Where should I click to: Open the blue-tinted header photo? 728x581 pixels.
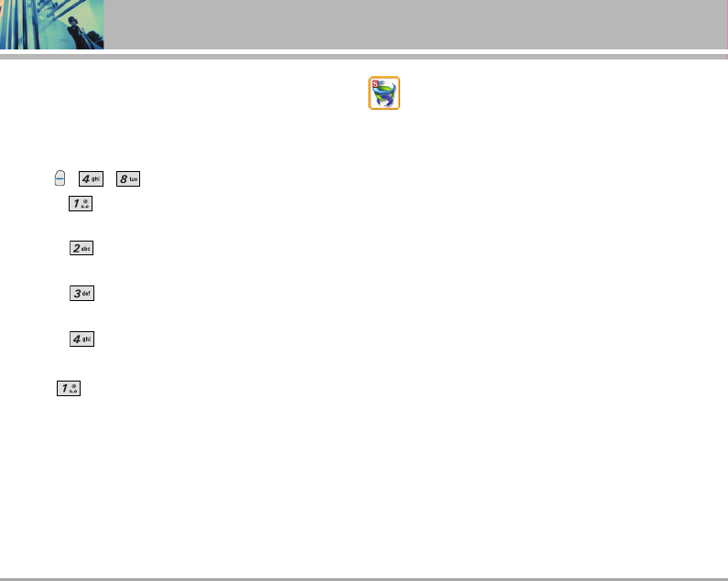coord(52,25)
